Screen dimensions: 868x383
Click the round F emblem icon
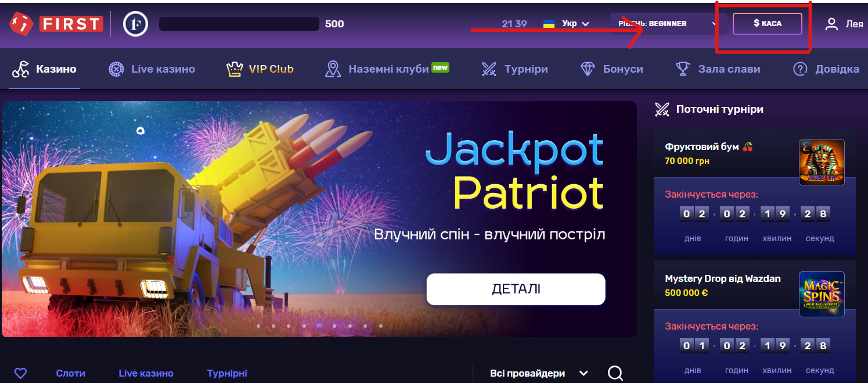point(135,24)
